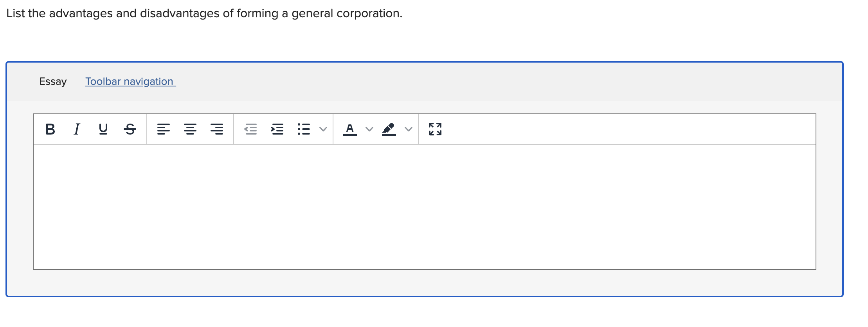Click the Toolbar navigation link
868x327 pixels.
tap(130, 82)
